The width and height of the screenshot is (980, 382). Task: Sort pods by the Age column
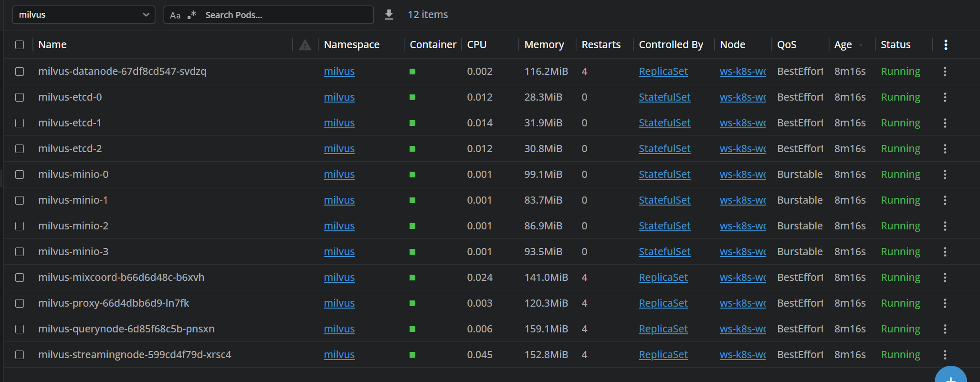(x=843, y=45)
